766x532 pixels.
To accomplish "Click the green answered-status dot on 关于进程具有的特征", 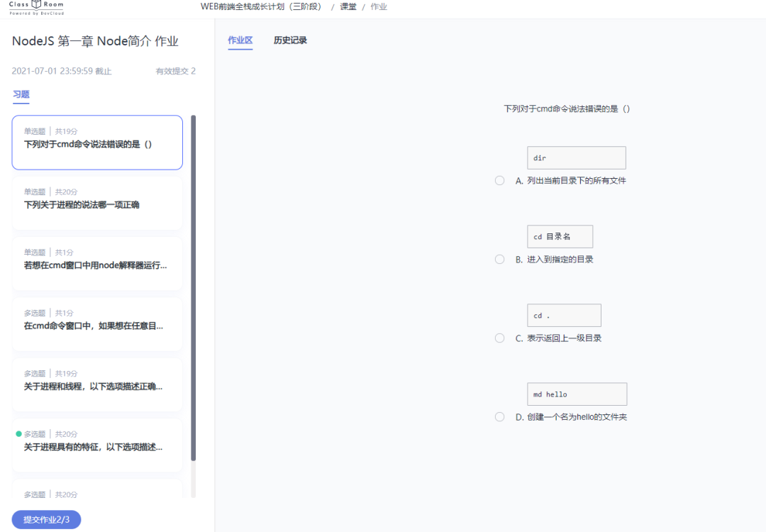I will pyautogui.click(x=18, y=434).
